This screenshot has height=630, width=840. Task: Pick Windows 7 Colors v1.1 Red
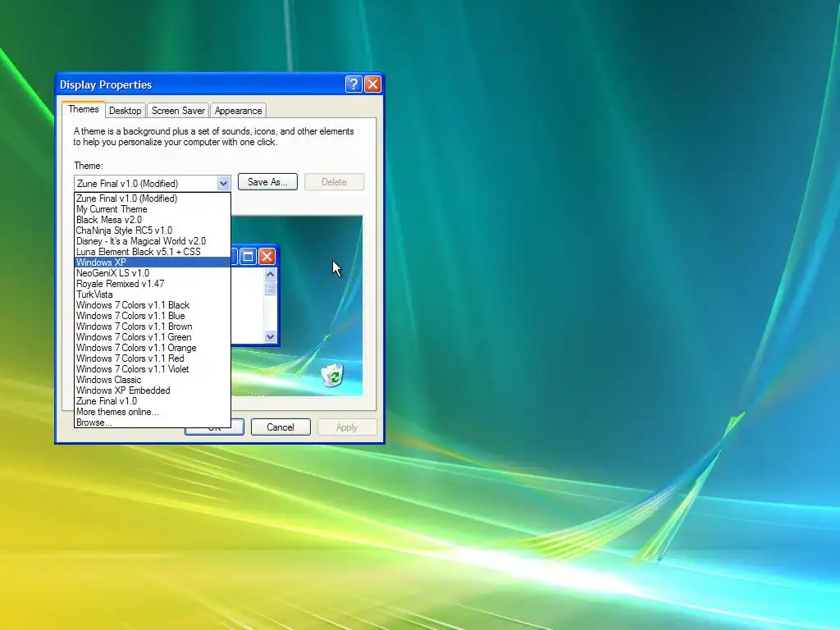click(152, 358)
